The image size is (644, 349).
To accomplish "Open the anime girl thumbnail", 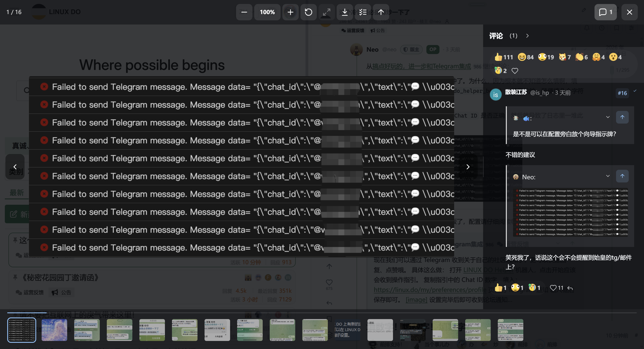I will click(54, 330).
